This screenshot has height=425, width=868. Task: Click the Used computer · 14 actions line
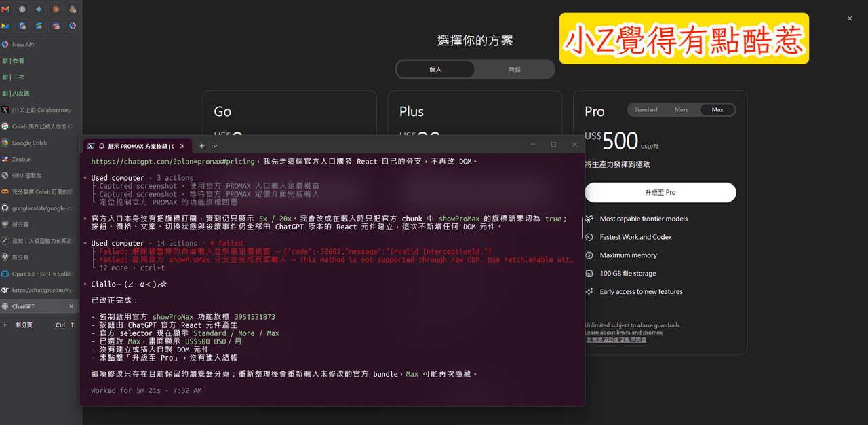point(167,243)
